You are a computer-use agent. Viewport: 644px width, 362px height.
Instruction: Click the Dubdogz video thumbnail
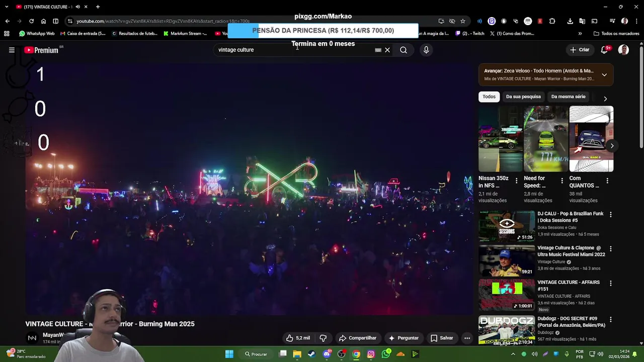pyautogui.click(x=507, y=330)
